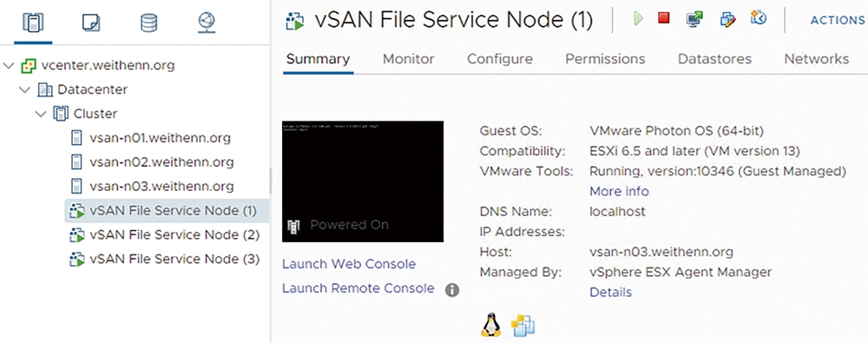Screen dimensions: 868x343
Task: Click the VM console thumbnail preview
Action: [363, 181]
